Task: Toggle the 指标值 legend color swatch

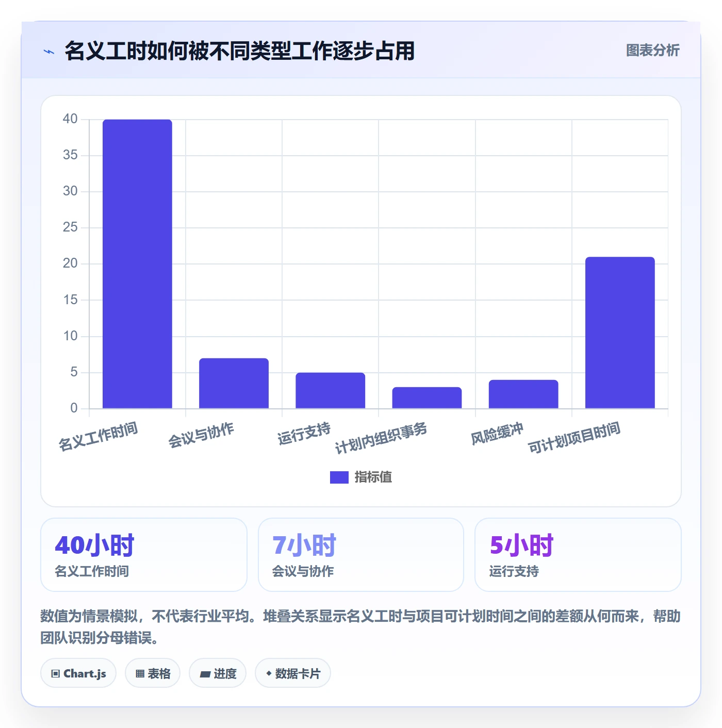Action: pyautogui.click(x=339, y=477)
